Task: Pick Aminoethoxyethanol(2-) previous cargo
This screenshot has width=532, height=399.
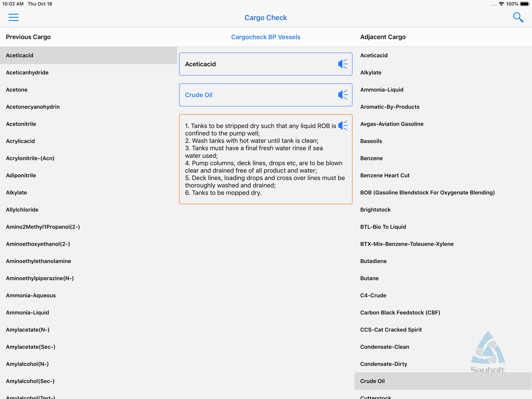Action: tap(89, 244)
